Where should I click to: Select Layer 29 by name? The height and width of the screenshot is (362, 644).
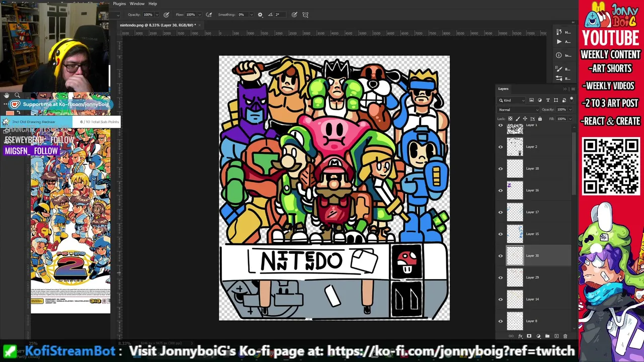pyautogui.click(x=532, y=278)
